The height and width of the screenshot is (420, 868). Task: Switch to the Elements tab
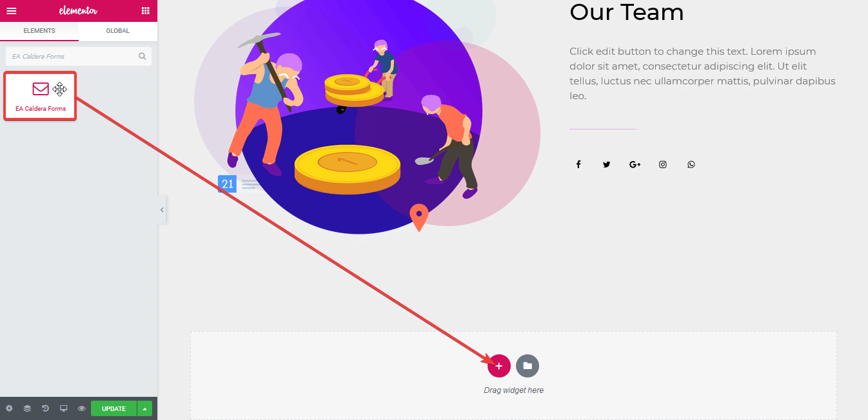click(39, 31)
